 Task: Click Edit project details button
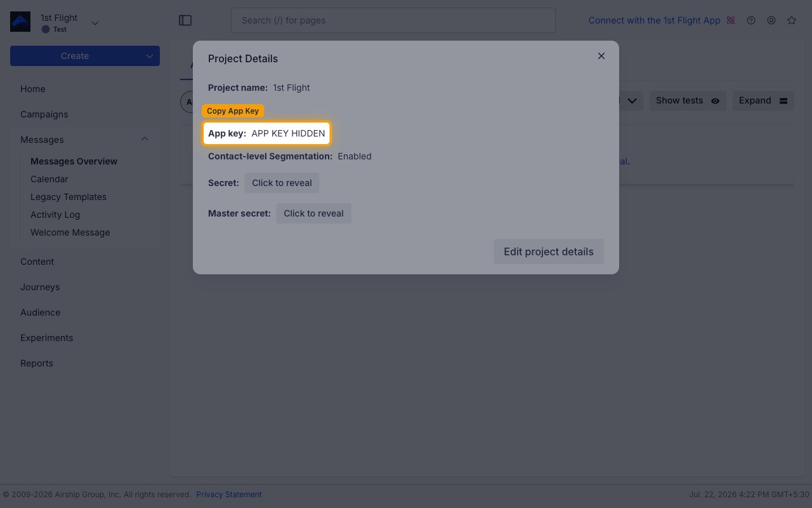click(x=549, y=251)
